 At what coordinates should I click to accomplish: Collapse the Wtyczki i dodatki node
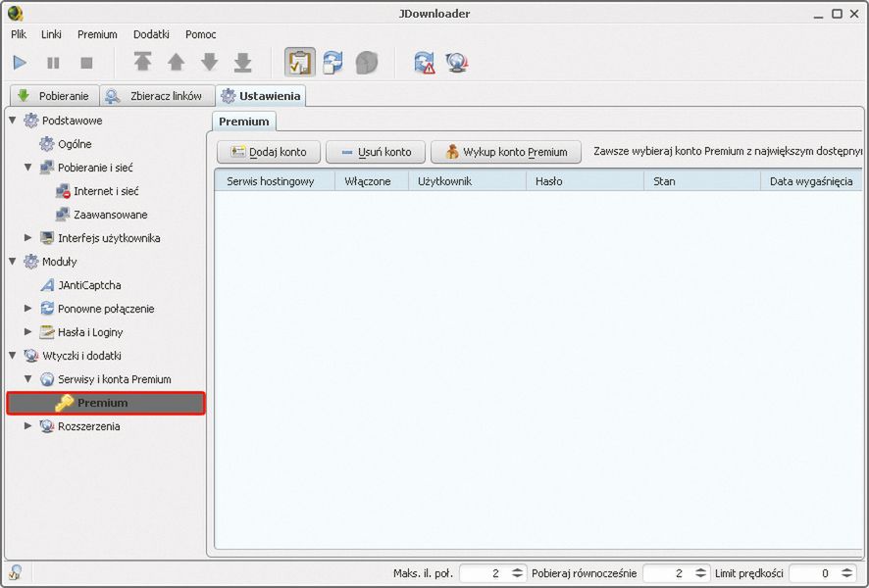click(x=13, y=356)
